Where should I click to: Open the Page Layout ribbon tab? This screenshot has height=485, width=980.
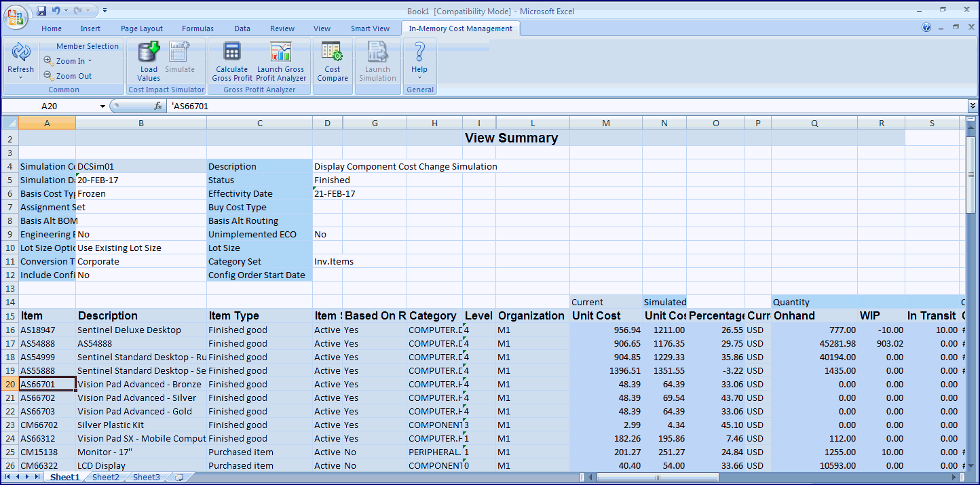point(142,28)
